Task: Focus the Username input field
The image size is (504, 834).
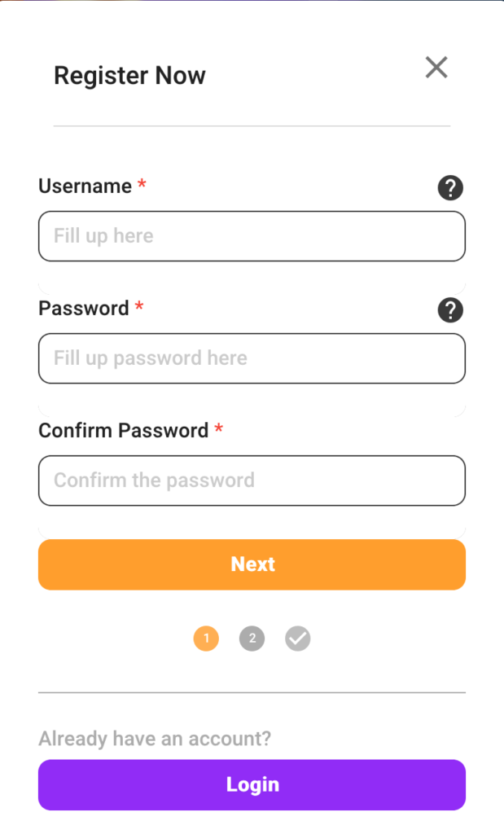Action: pyautogui.click(x=252, y=236)
